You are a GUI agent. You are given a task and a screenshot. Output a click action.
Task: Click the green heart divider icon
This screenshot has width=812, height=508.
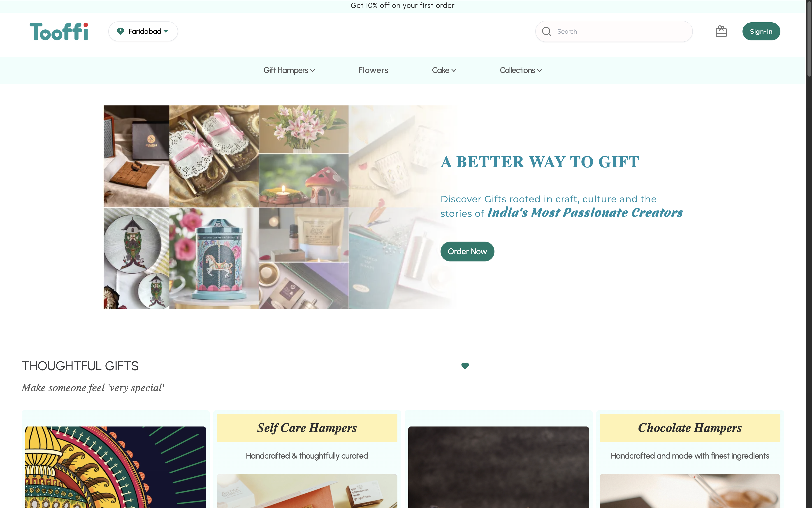click(x=465, y=366)
